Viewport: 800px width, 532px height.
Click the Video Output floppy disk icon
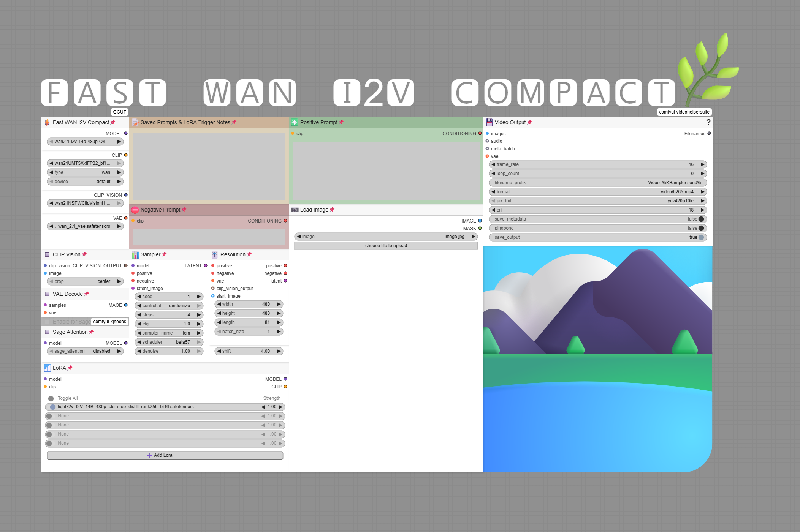coord(489,122)
